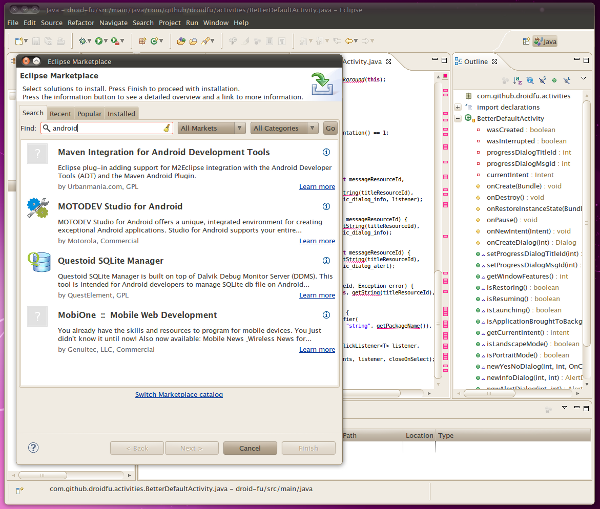The image size is (600, 509).
Task: Toggle Hide Non-Public Members in Outline
Action: (554, 80)
